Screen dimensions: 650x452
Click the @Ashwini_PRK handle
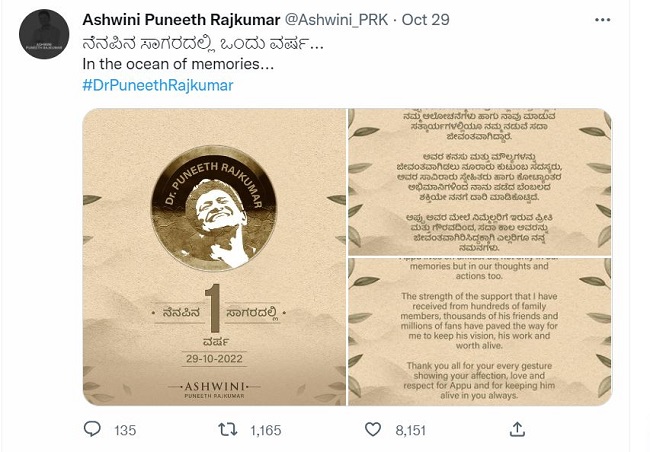(336, 20)
